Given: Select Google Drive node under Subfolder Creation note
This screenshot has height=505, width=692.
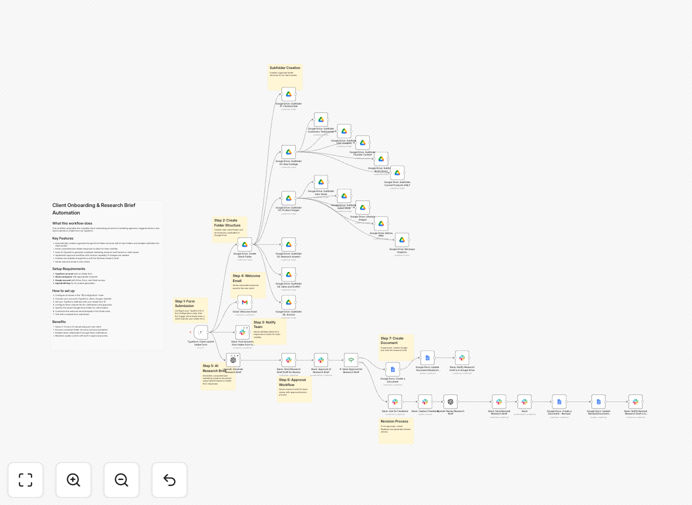Looking at the screenshot, I should 289,94.
